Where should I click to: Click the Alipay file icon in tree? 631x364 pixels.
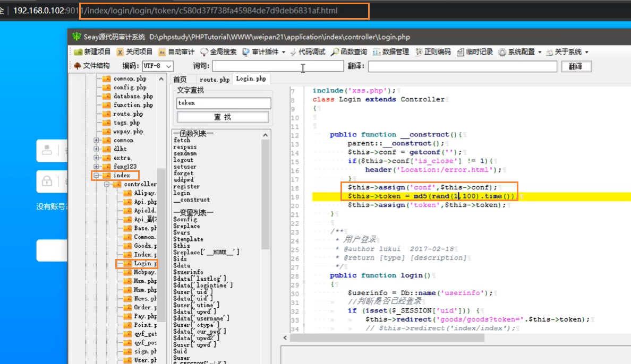pyautogui.click(x=127, y=193)
